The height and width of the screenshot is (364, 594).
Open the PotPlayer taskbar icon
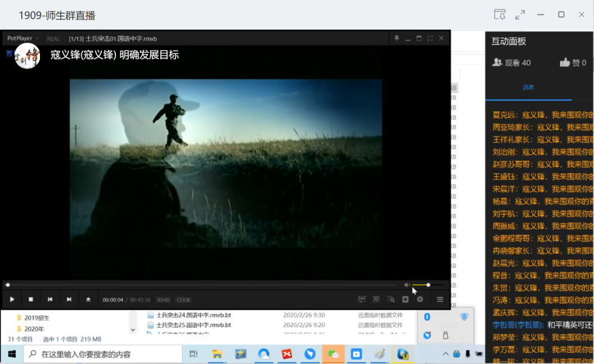[x=403, y=354]
